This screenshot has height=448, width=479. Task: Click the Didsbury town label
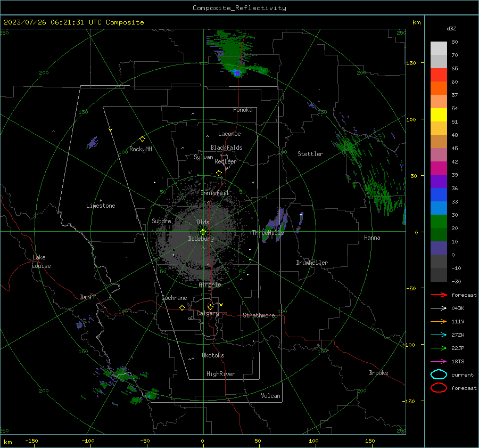(x=201, y=239)
